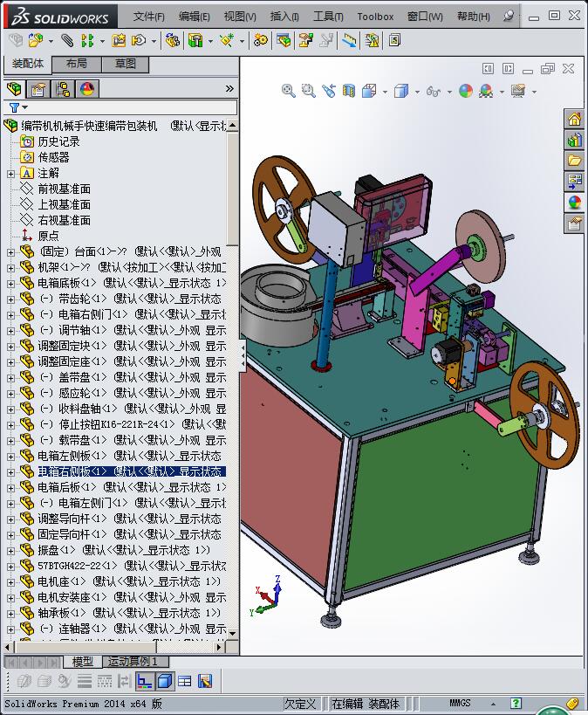588x715 pixels.
Task: Click the Zoom to Area icon
Action: (309, 91)
